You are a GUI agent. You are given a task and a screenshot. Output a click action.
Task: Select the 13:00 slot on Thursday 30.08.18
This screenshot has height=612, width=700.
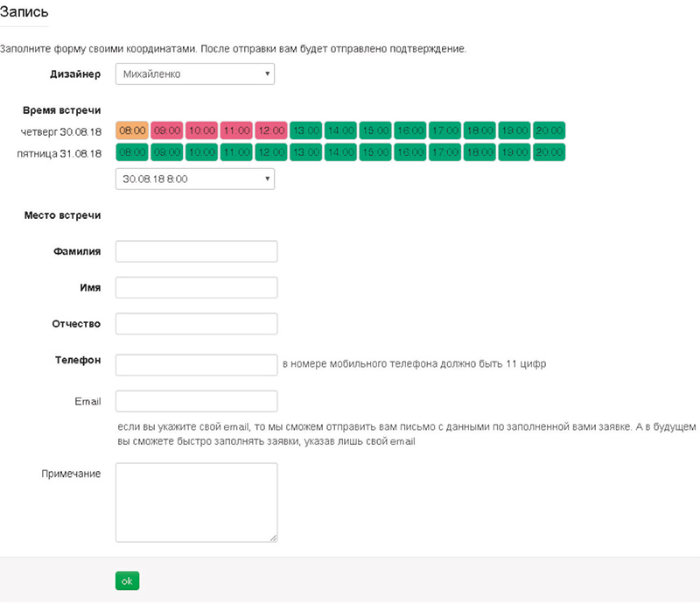click(305, 130)
